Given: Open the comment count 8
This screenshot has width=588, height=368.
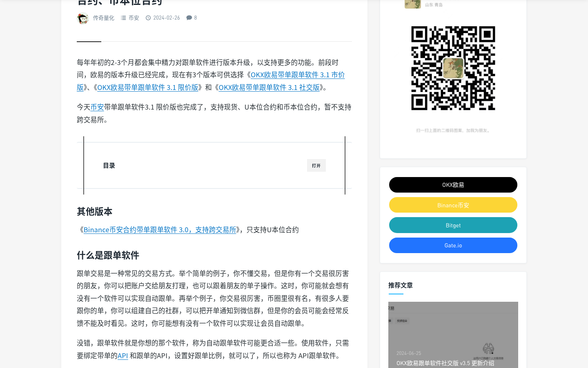Looking at the screenshot, I should click(196, 18).
